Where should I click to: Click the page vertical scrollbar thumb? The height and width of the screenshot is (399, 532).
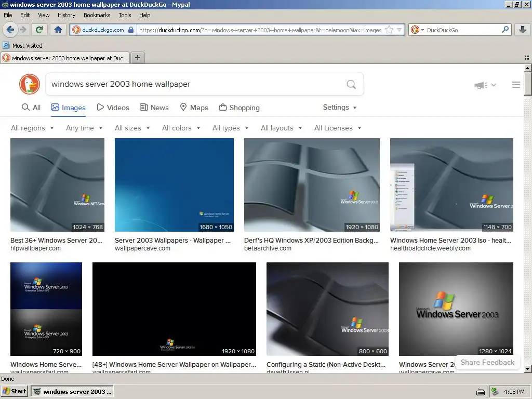(x=527, y=84)
